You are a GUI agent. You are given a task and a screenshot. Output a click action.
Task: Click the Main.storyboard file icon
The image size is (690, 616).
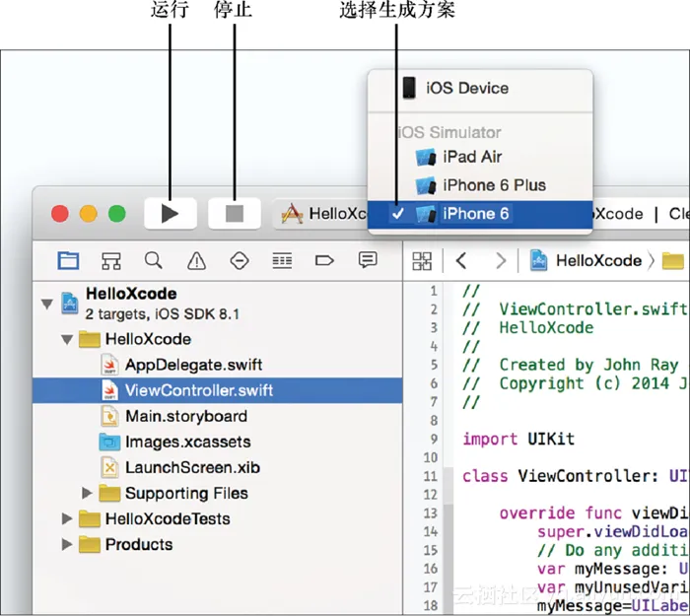tap(109, 416)
